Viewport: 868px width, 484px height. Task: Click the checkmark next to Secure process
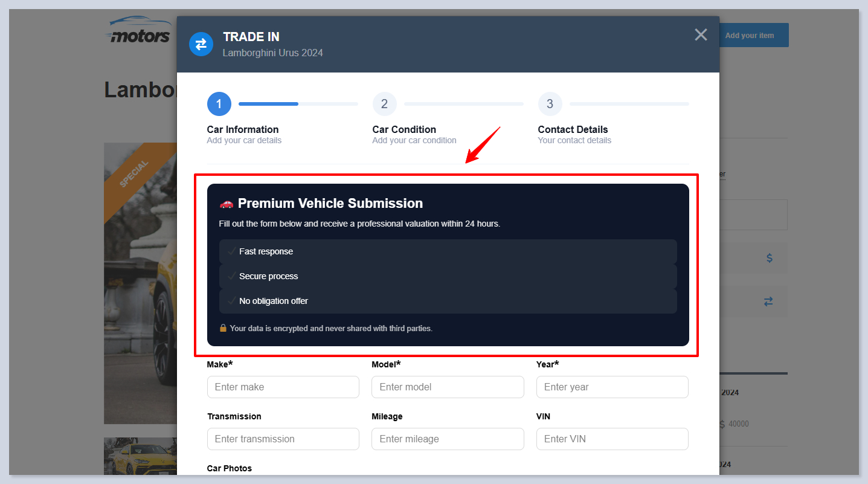[x=231, y=276]
